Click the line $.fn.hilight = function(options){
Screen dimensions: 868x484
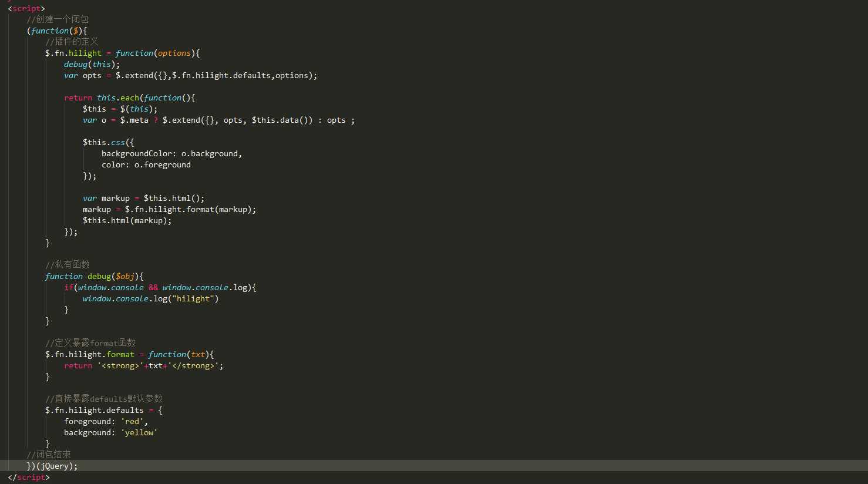(x=123, y=53)
